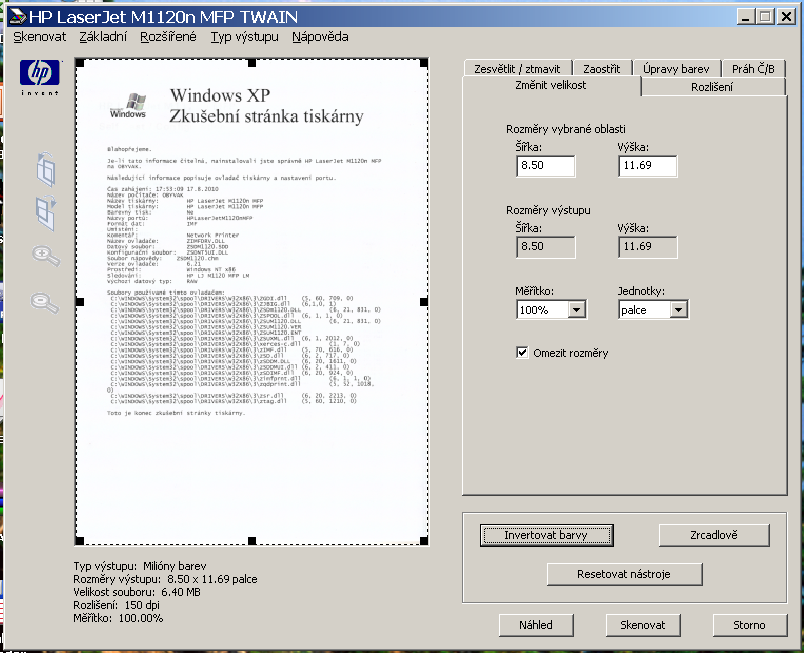Select the Změnit velikost tab
This screenshot has height=653, width=804.
(551, 85)
